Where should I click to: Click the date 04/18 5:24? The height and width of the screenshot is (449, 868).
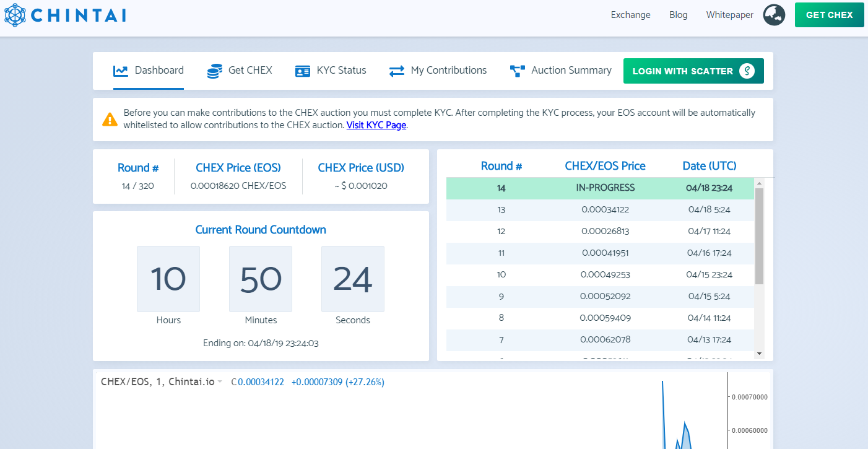[710, 209]
